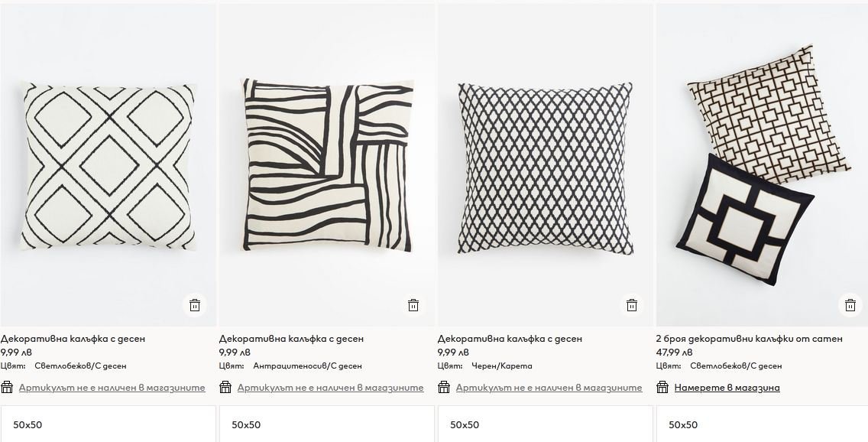Remove the light beige diamond pillow via trash icon
Image resolution: width=868 pixels, height=442 pixels.
[x=195, y=305]
